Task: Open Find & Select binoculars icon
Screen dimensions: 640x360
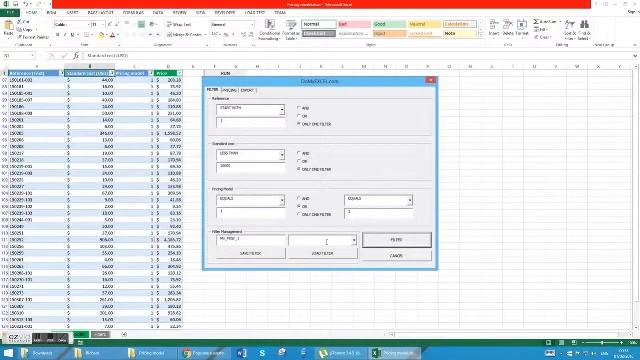Action: pyautogui.click(x=584, y=29)
